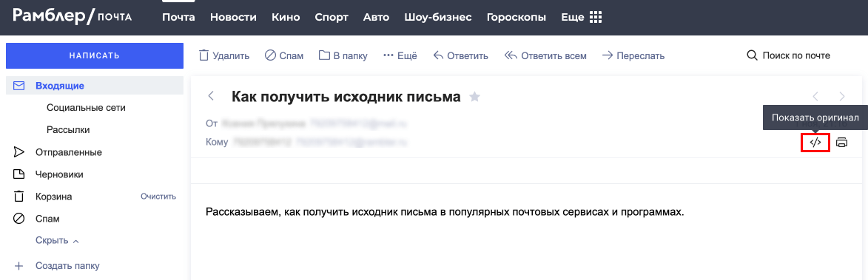Expand the Ещё actions menu in the toolbar
The height and width of the screenshot is (280, 868).
pyautogui.click(x=400, y=56)
